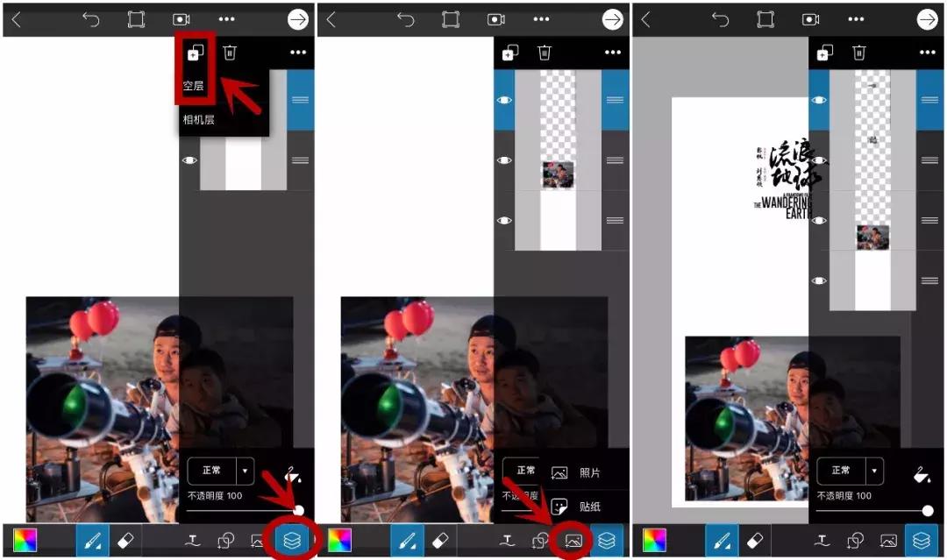Image resolution: width=947 pixels, height=560 pixels.
Task: Hide the top layer in right screenshot
Action: (819, 100)
